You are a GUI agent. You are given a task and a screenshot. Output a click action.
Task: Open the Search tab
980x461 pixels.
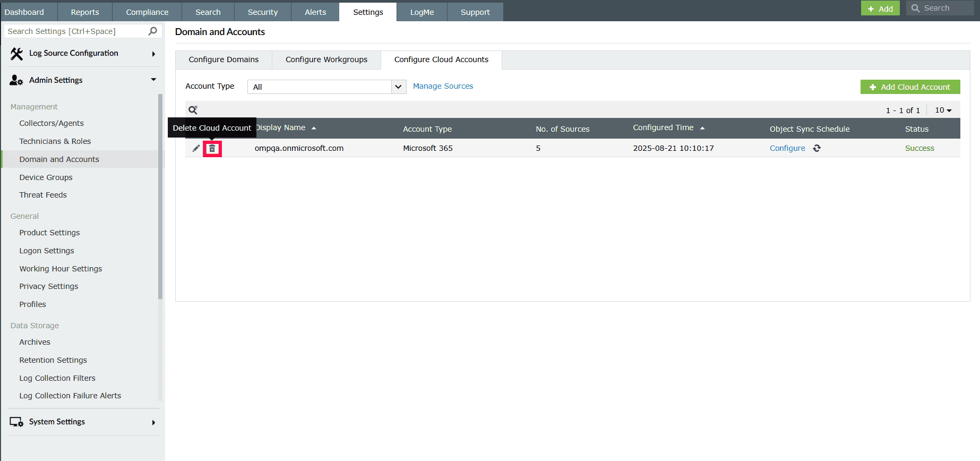point(208,12)
